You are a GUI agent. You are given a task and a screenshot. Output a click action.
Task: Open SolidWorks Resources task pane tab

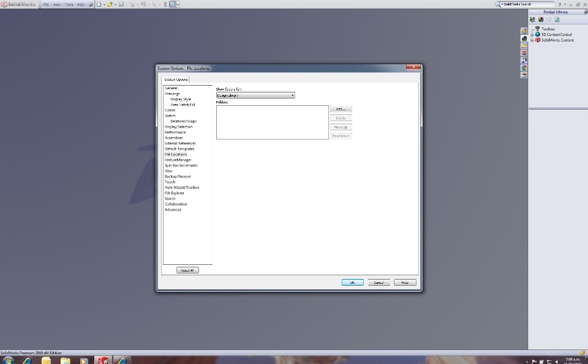pyautogui.click(x=524, y=31)
